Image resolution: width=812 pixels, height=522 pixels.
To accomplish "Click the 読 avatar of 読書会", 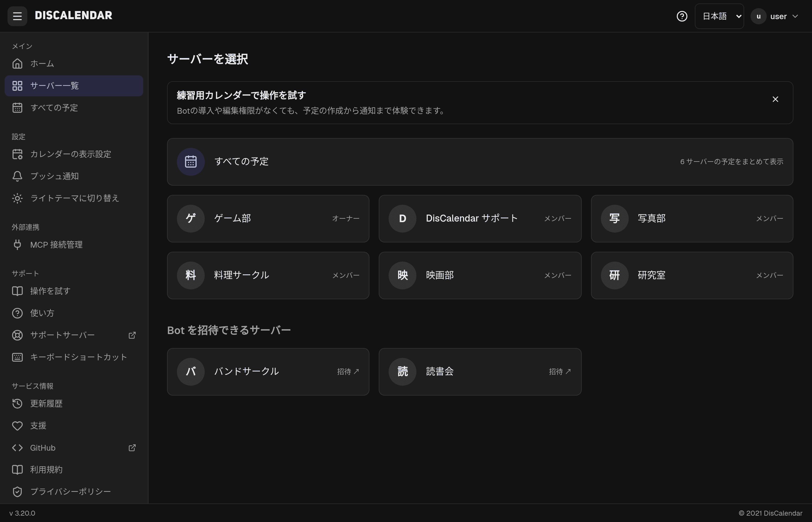I will pyautogui.click(x=402, y=372).
